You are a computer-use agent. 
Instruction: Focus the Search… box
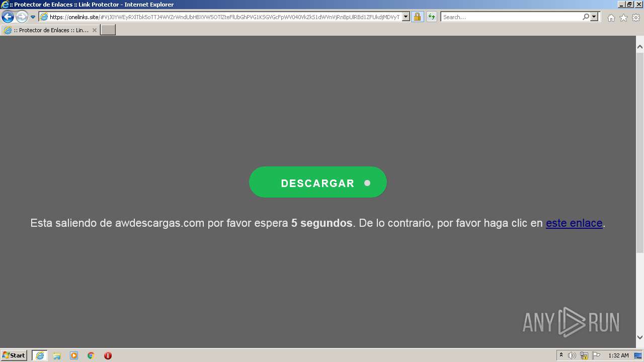pos(511,17)
